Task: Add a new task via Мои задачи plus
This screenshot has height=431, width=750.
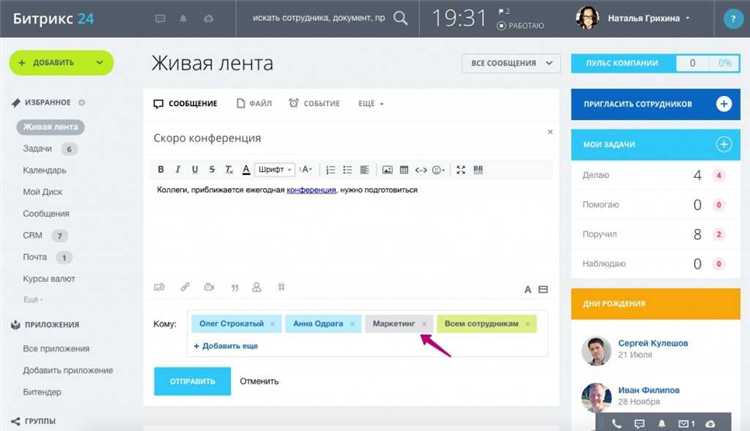Action: pyautogui.click(x=724, y=144)
